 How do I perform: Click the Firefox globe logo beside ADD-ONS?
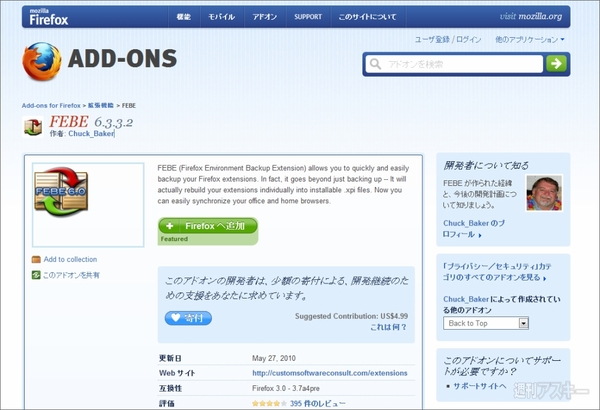(41, 61)
